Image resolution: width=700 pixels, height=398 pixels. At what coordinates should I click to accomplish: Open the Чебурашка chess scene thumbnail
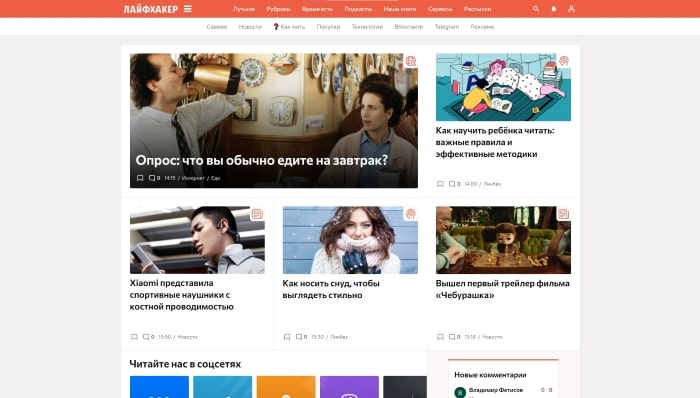click(x=503, y=240)
